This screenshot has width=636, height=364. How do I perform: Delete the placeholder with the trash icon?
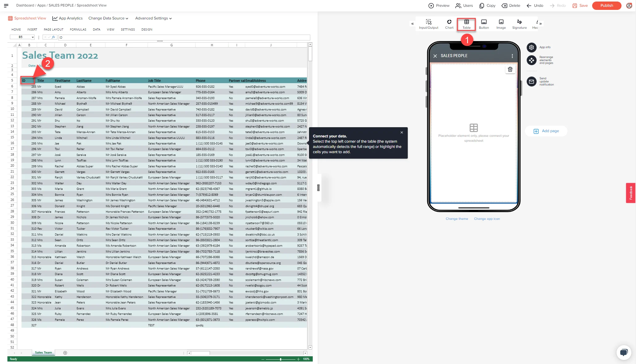tap(510, 69)
